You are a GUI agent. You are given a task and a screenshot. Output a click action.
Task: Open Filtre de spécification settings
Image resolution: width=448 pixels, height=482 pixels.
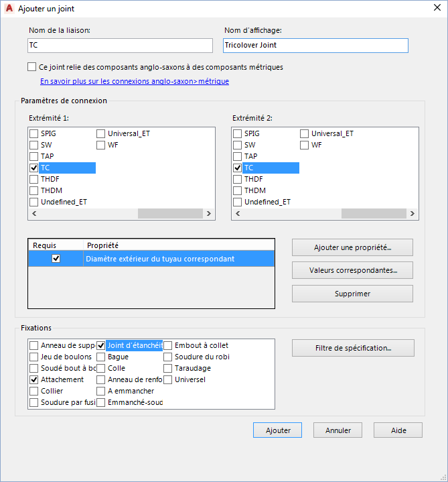tap(353, 348)
